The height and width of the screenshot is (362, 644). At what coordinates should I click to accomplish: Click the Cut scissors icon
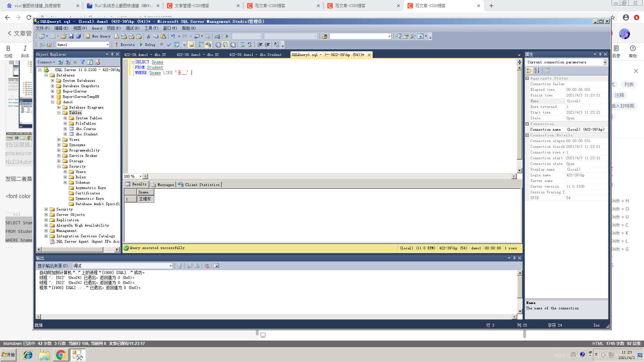148,36
